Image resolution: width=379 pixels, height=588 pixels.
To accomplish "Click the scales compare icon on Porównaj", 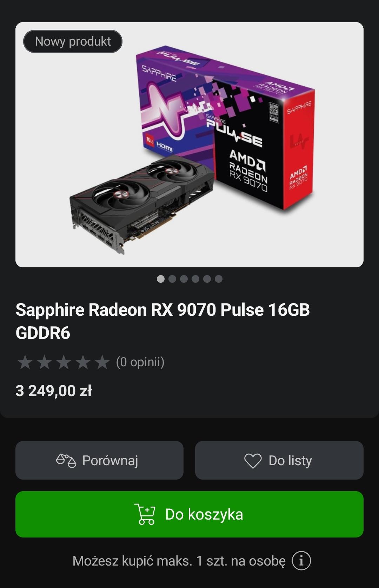I will 66,461.
